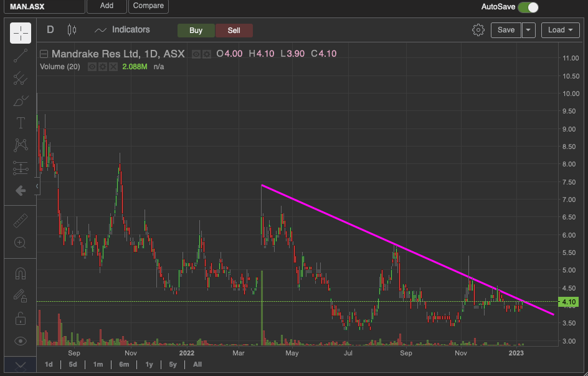Click the 2.088M volume value
Image resolution: width=588 pixels, height=376 pixels.
tap(135, 67)
